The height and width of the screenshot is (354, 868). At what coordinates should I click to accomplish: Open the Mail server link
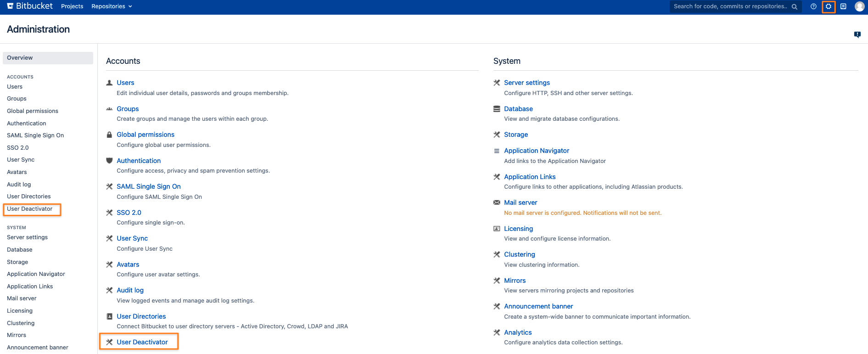(x=521, y=202)
